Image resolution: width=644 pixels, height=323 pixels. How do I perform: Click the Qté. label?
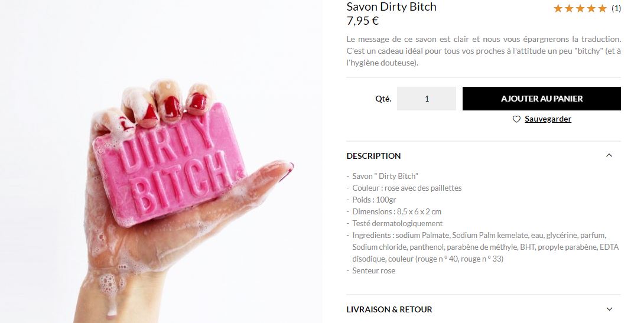383,99
